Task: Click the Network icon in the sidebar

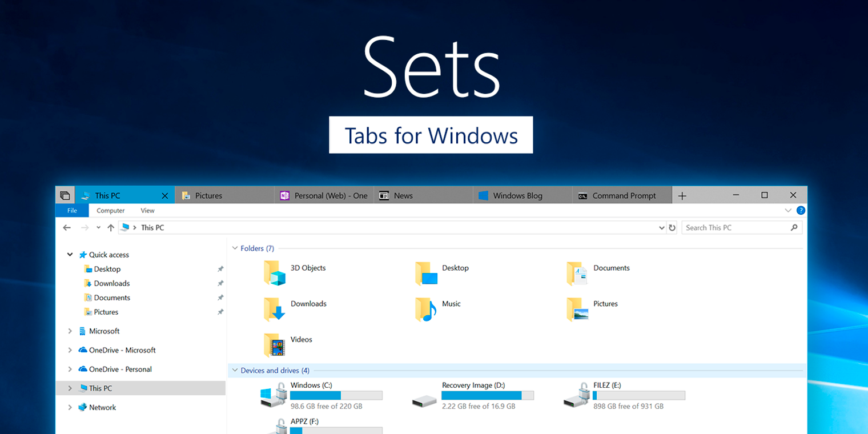Action: pos(83,407)
